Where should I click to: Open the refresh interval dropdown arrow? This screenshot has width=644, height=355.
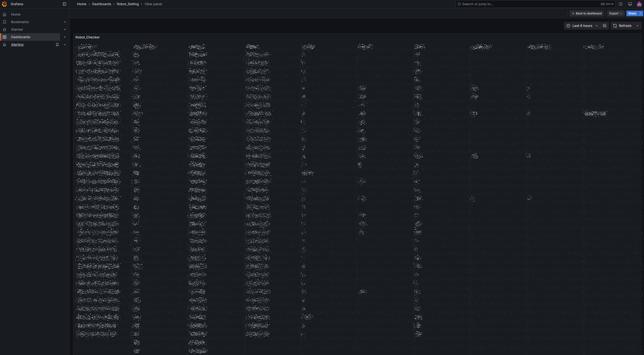[637, 26]
